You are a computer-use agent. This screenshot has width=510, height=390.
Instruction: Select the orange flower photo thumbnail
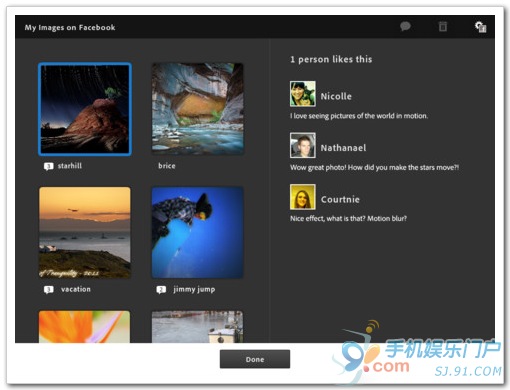click(84, 327)
